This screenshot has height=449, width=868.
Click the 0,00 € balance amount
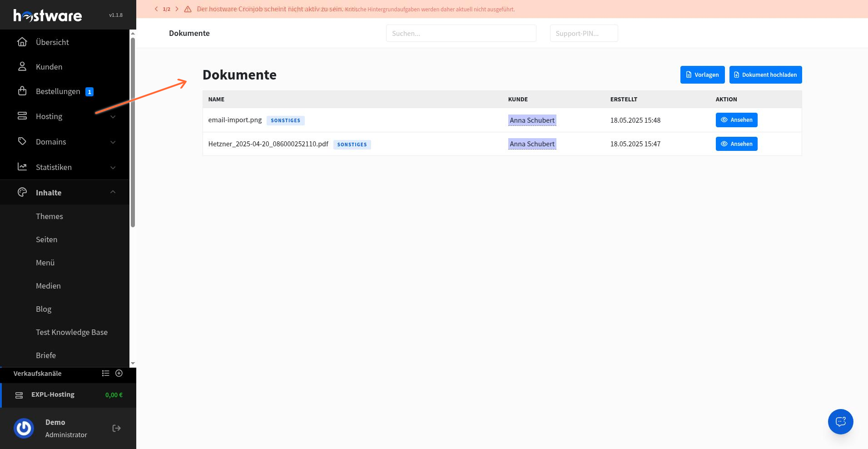tap(114, 395)
